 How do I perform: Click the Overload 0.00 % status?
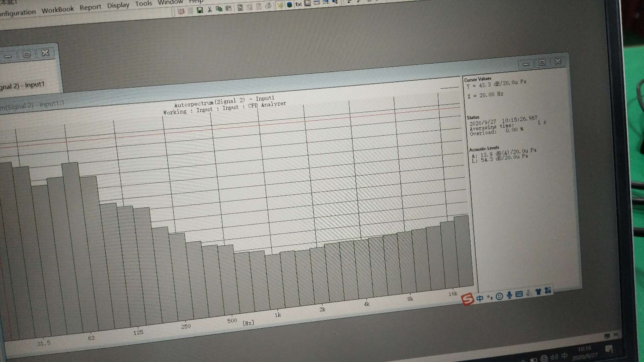click(x=496, y=131)
